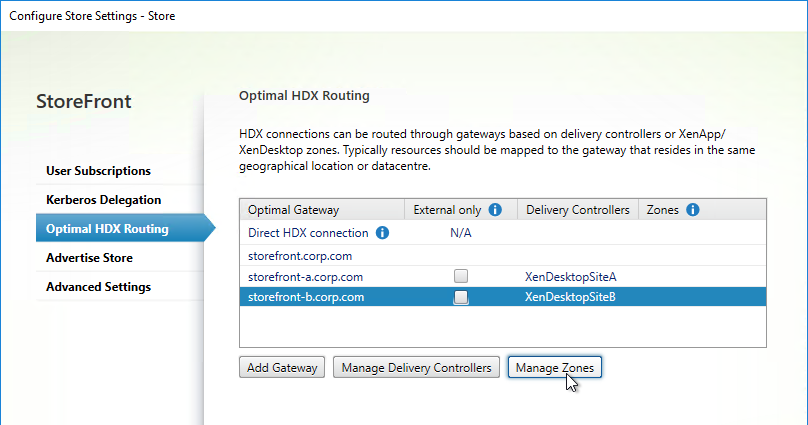Click the Manage Delivery Controllers button
The width and height of the screenshot is (808, 425).
click(x=416, y=367)
